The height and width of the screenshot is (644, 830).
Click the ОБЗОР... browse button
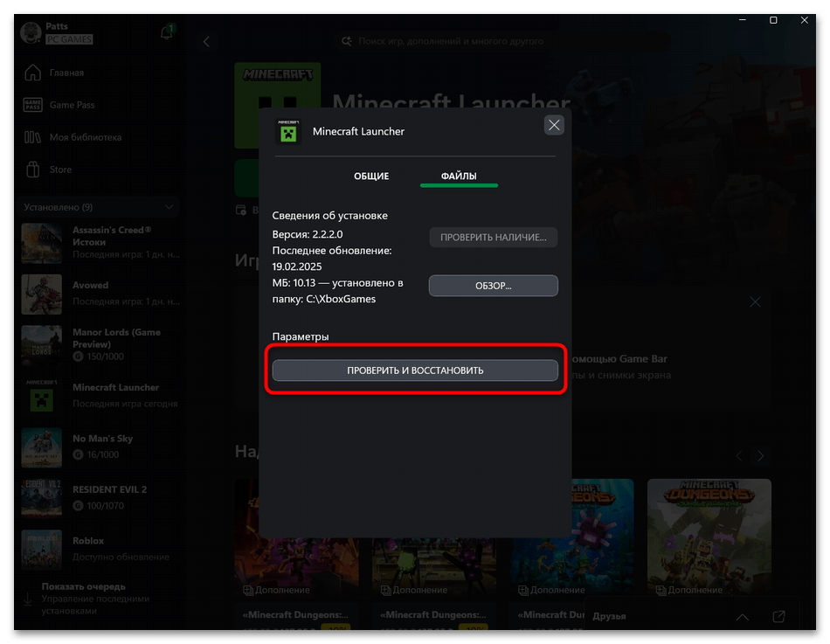[x=493, y=286]
